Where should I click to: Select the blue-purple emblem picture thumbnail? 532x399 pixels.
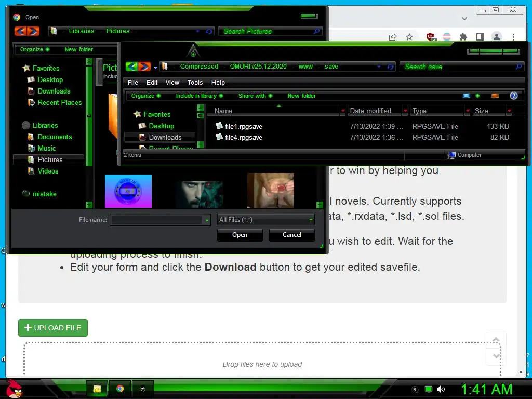pos(128,191)
